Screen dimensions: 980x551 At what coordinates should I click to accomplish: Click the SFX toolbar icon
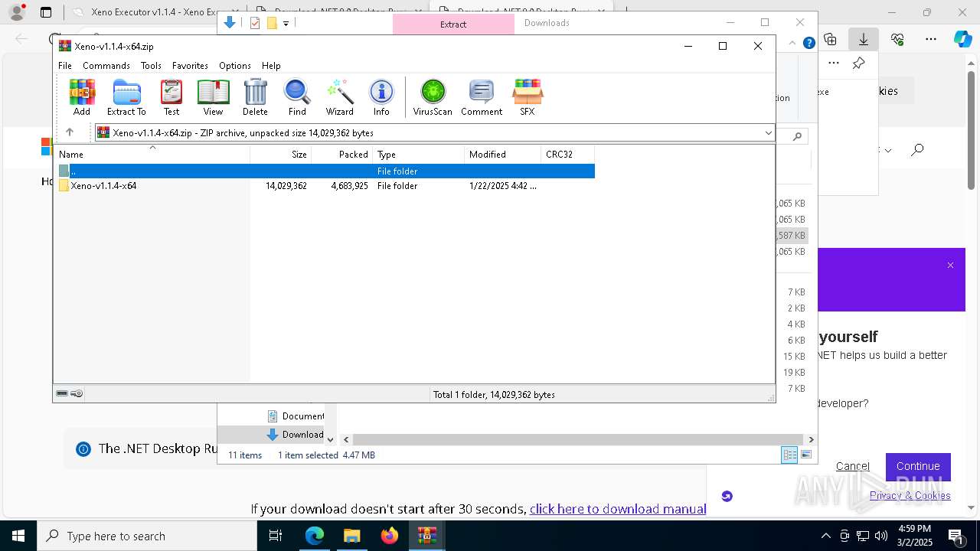pyautogui.click(x=528, y=97)
